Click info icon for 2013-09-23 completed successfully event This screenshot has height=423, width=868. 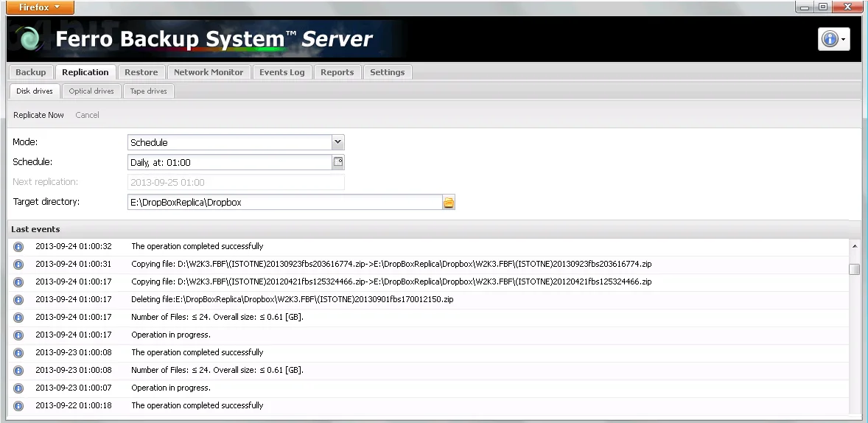(18, 353)
